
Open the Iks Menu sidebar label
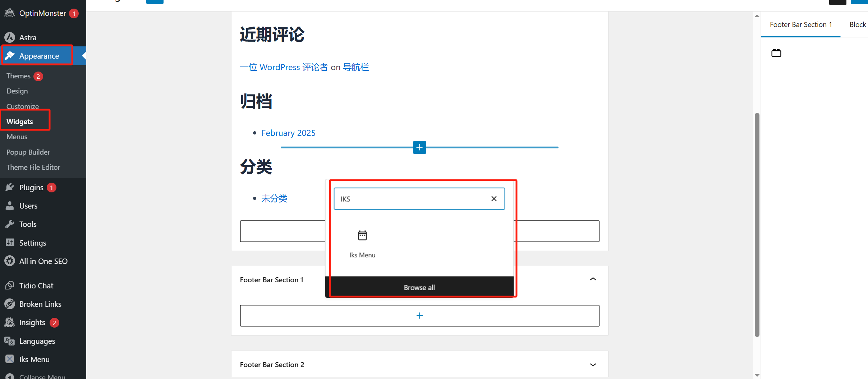coord(35,359)
